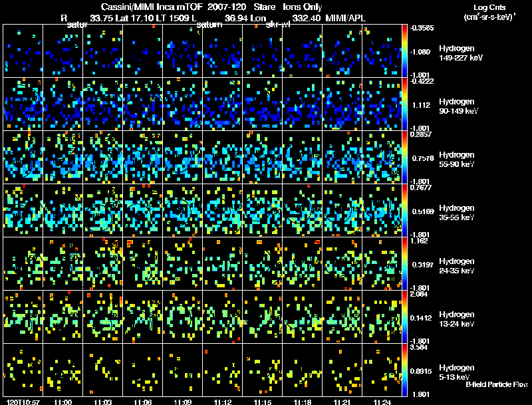Image resolution: width=532 pixels, height=405 pixels.
Task: Click the color bar beside 149-227 keV row
Action: tap(404, 51)
